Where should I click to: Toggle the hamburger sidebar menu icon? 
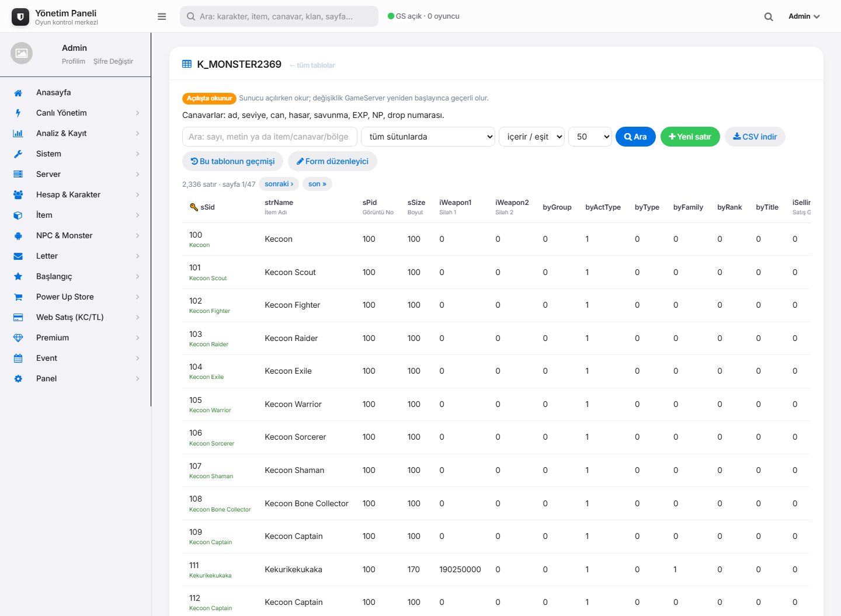[162, 16]
